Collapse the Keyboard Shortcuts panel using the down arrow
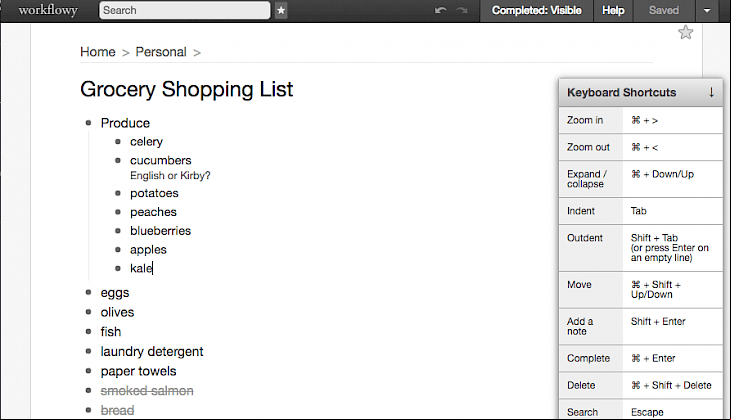This screenshot has height=420, width=731. [711, 92]
